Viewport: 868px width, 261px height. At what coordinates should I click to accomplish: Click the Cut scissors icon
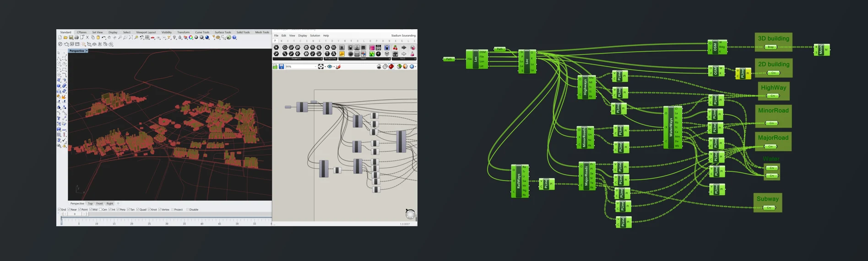(87, 37)
